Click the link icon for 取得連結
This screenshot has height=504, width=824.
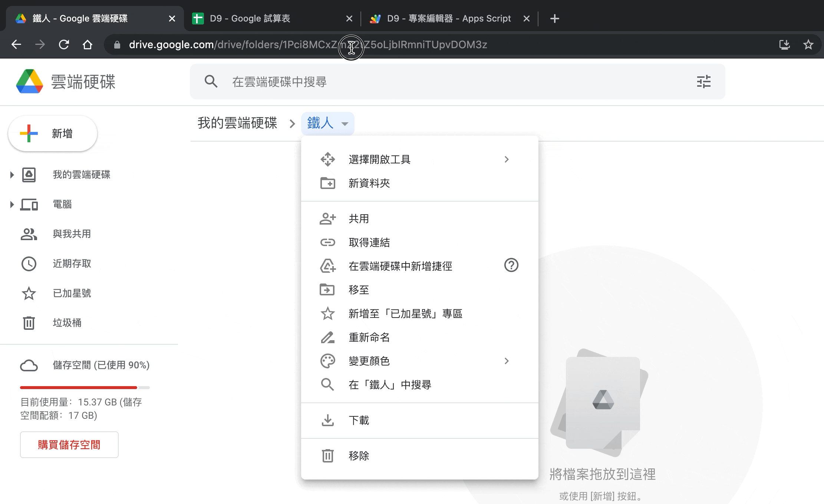(x=327, y=242)
